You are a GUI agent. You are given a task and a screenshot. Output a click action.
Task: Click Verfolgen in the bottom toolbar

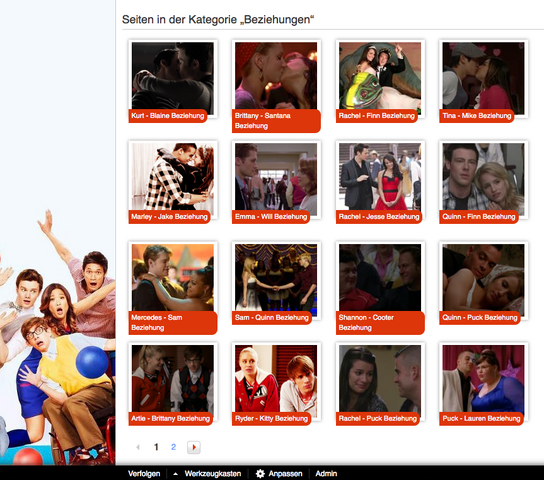(144, 474)
